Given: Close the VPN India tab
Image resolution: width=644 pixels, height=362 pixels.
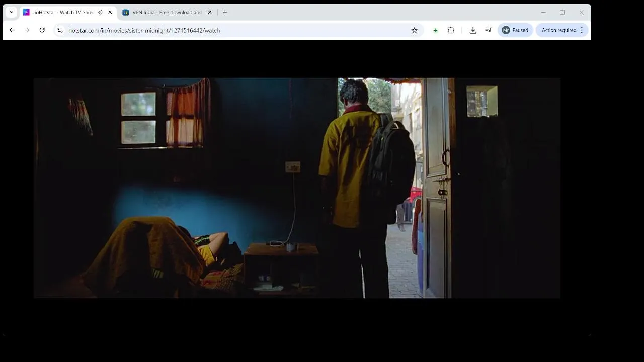Looking at the screenshot, I should pos(210,12).
